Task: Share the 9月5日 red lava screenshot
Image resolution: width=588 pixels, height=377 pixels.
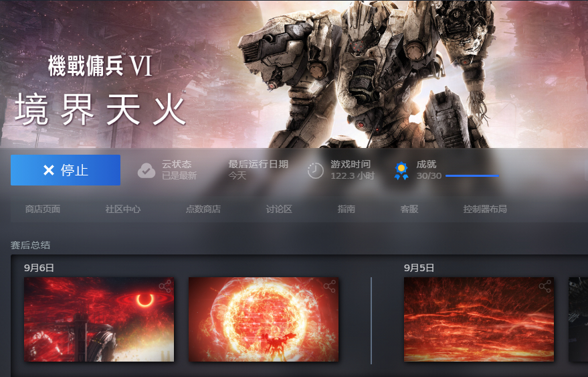Action: pyautogui.click(x=545, y=287)
